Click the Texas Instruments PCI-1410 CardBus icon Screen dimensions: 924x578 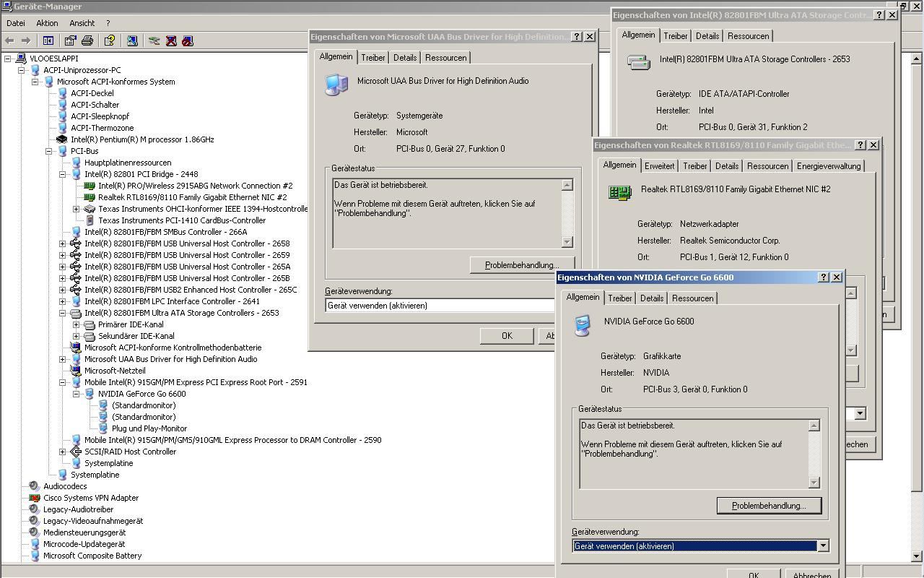(90, 220)
